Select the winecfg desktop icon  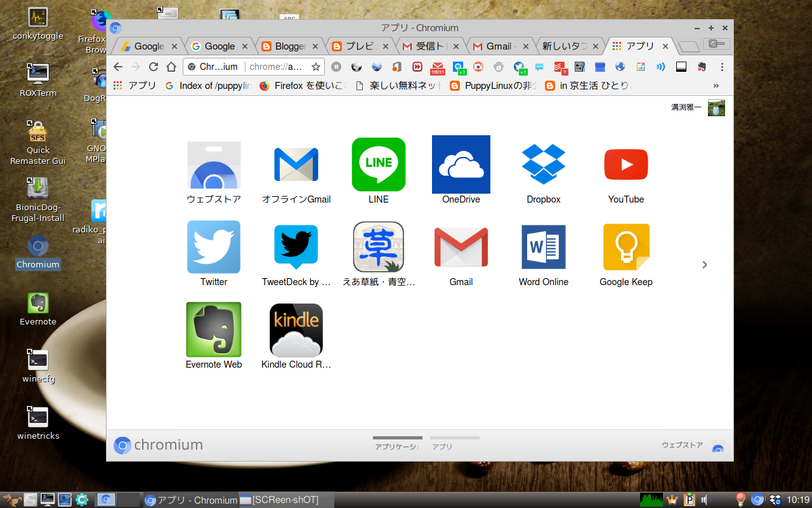click(x=38, y=366)
